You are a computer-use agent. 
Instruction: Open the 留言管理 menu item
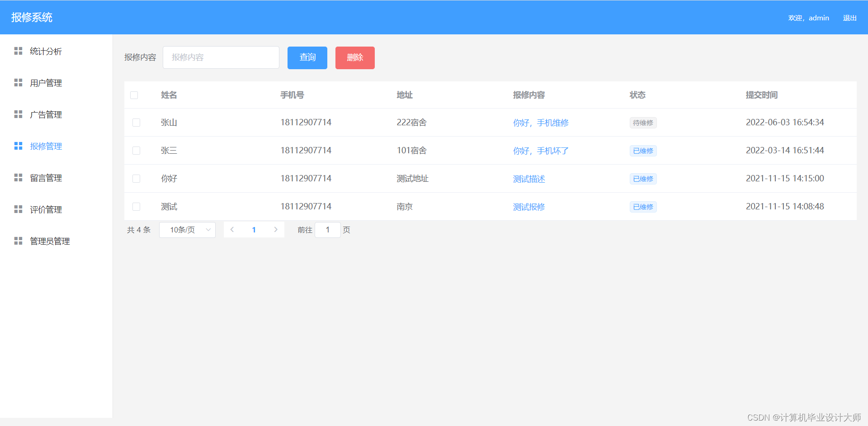pyautogui.click(x=46, y=178)
